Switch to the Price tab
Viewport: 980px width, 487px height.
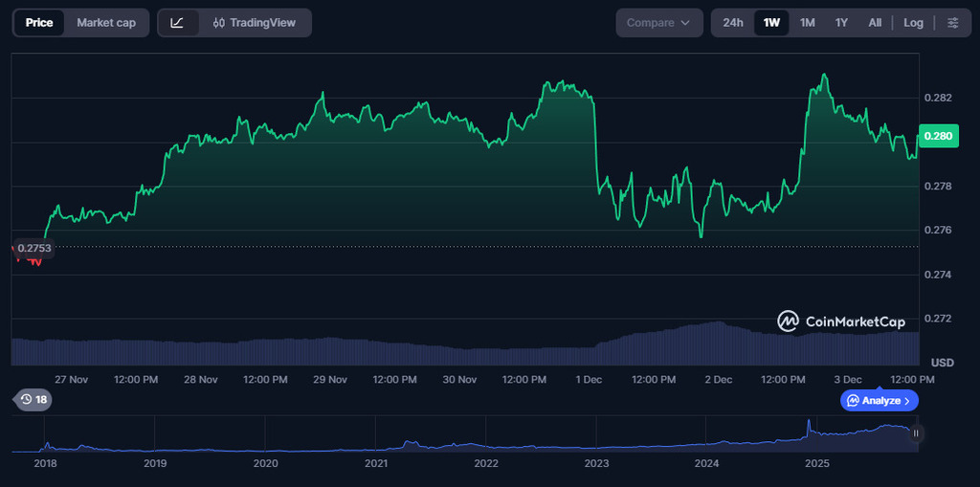pos(39,23)
